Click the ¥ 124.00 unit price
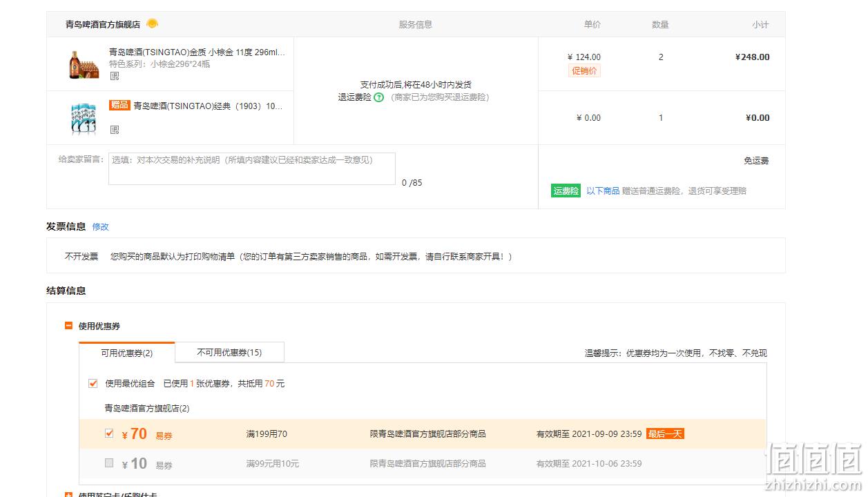Image resolution: width=868 pixels, height=497 pixels. click(x=584, y=57)
